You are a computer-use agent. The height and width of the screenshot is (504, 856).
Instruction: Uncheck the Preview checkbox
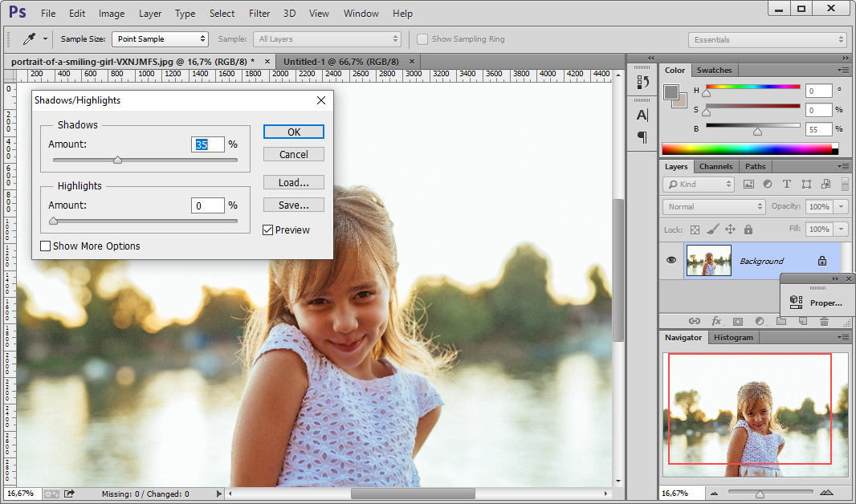point(268,230)
